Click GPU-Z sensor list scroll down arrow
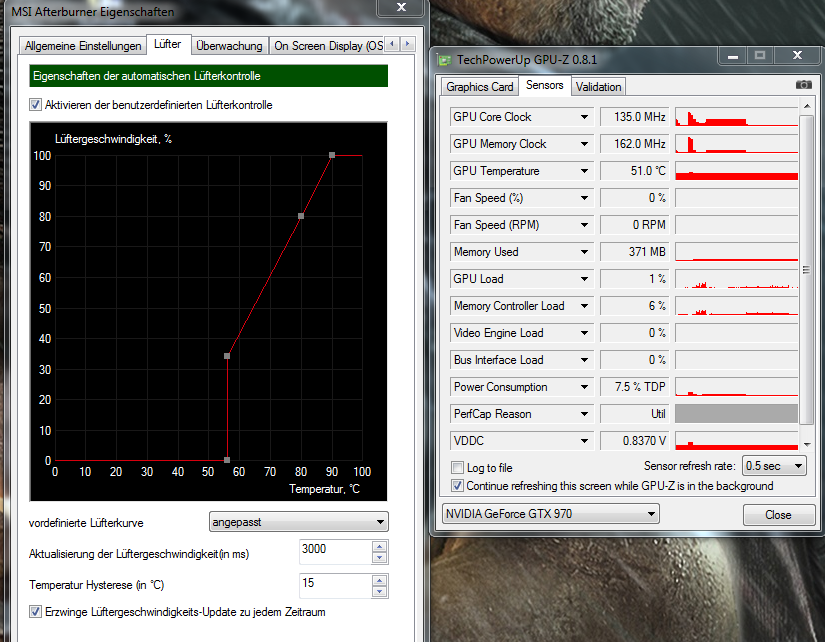 pyautogui.click(x=807, y=445)
